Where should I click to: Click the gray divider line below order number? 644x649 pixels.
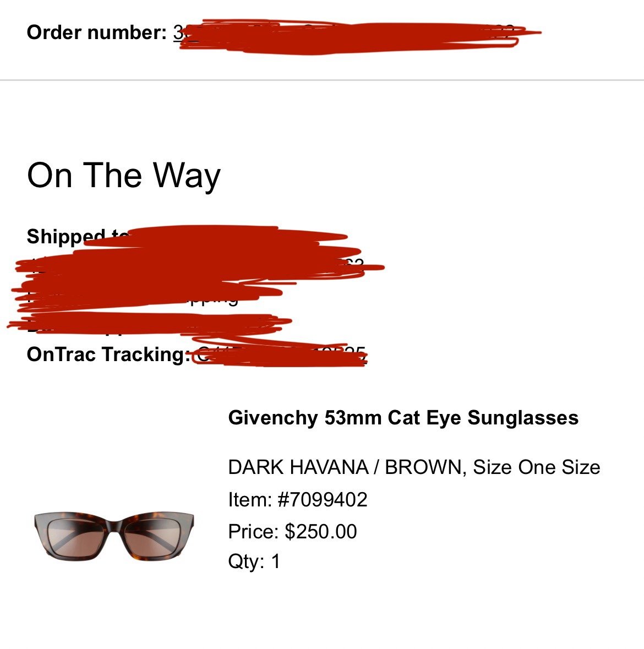tap(322, 80)
